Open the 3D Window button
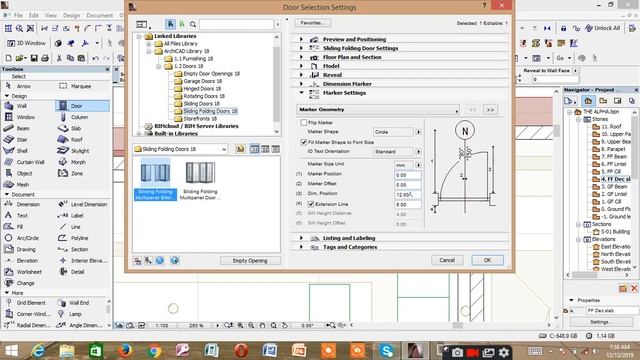 (27, 43)
